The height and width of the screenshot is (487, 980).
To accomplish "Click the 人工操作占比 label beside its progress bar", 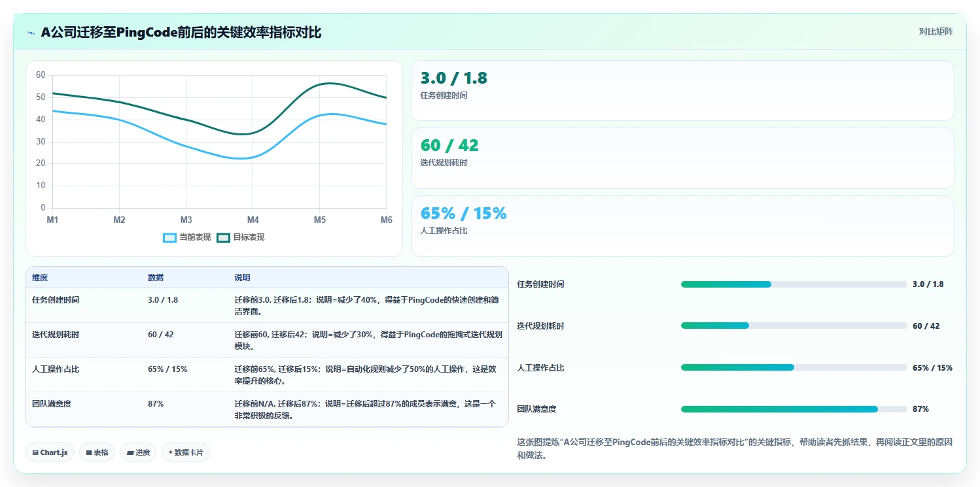I will click(540, 367).
